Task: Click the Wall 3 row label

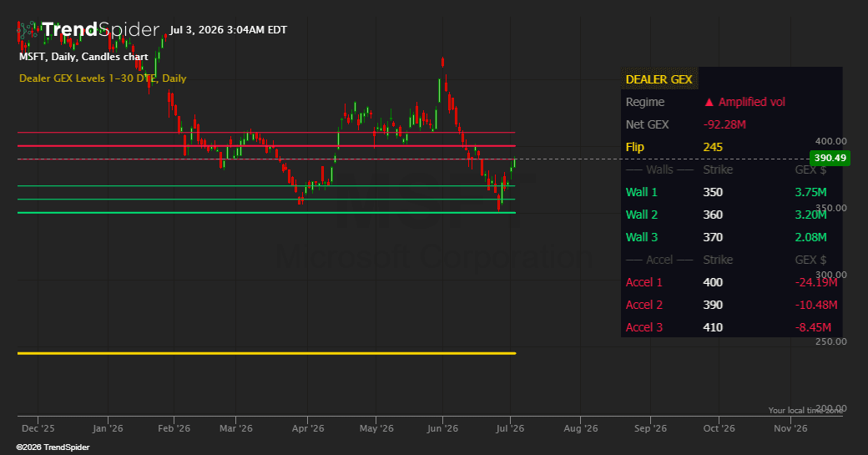Action: click(x=642, y=237)
